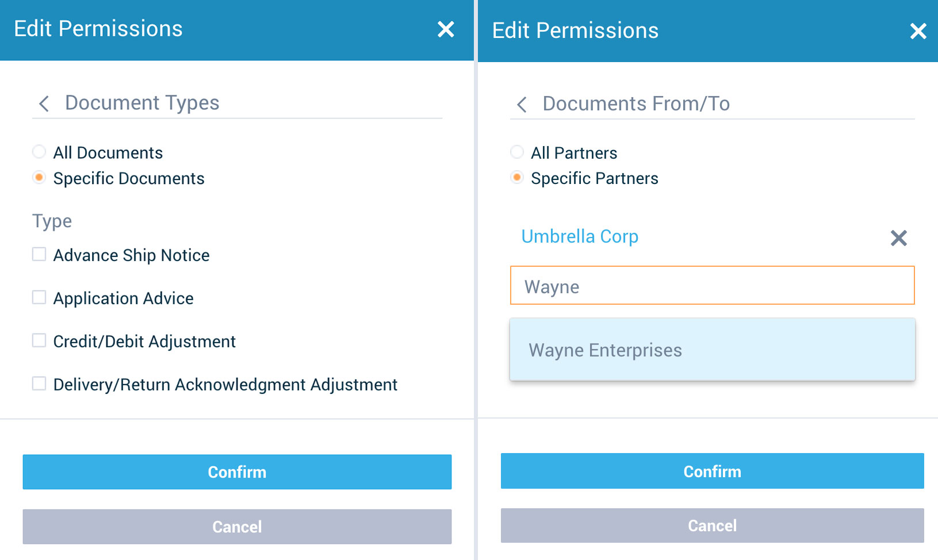Select the All Documents radio button

[39, 151]
